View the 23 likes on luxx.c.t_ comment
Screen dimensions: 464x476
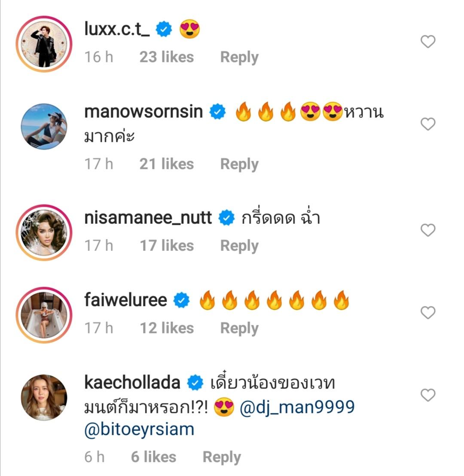(166, 57)
